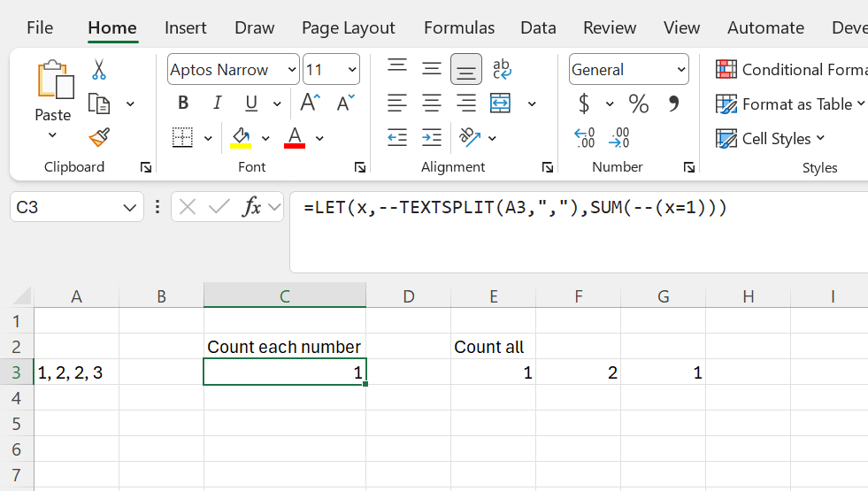Click Merge and Center icon
The image size is (868, 491).
pos(500,103)
